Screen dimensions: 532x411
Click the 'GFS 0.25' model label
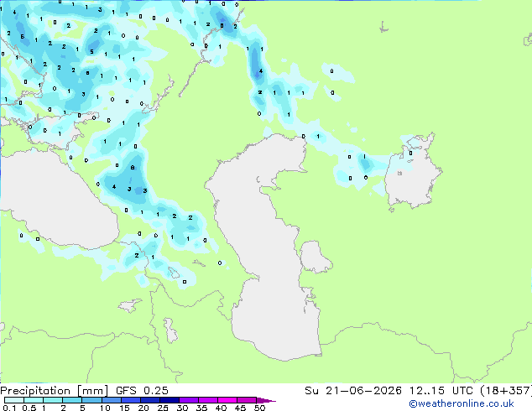click(142, 391)
